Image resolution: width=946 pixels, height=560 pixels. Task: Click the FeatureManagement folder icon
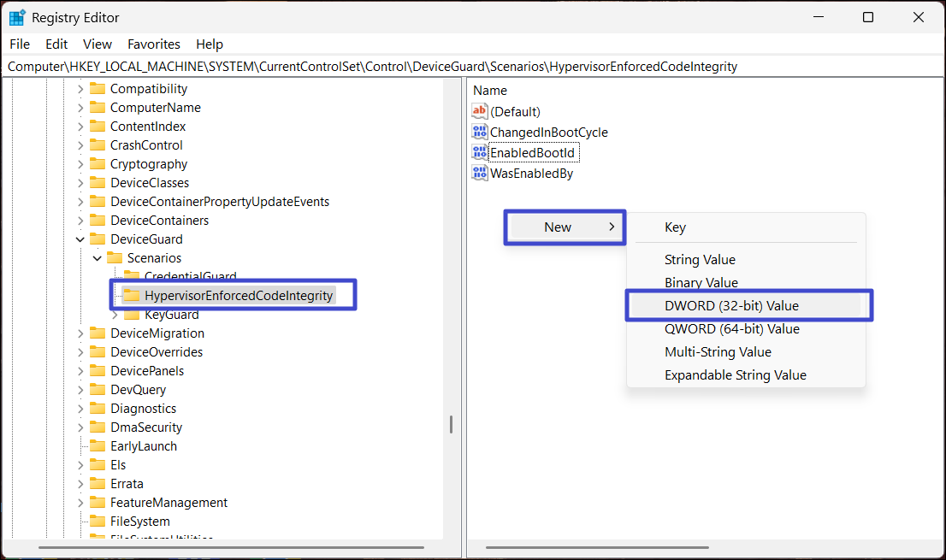[98, 502]
